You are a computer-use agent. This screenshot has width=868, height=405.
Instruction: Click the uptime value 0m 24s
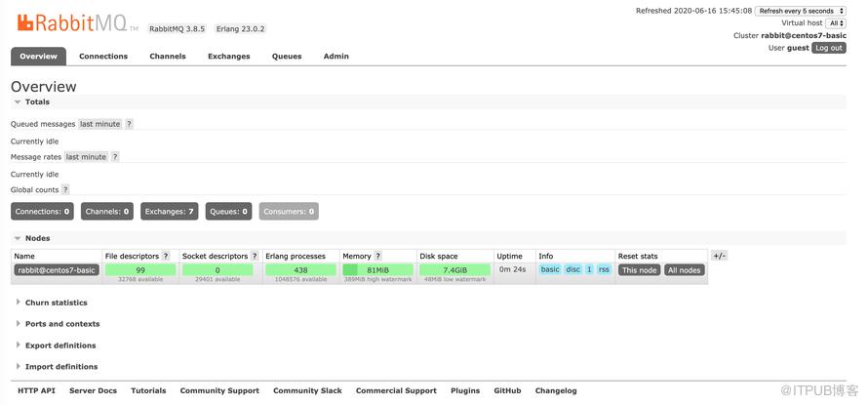coord(513,269)
